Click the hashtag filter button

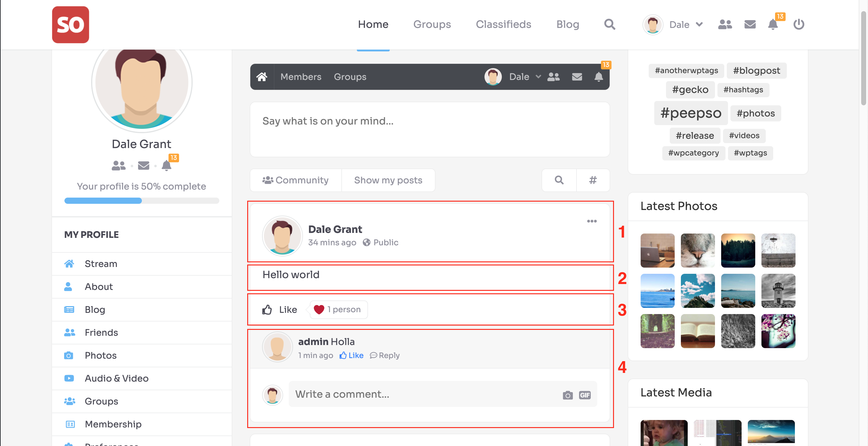[593, 180]
